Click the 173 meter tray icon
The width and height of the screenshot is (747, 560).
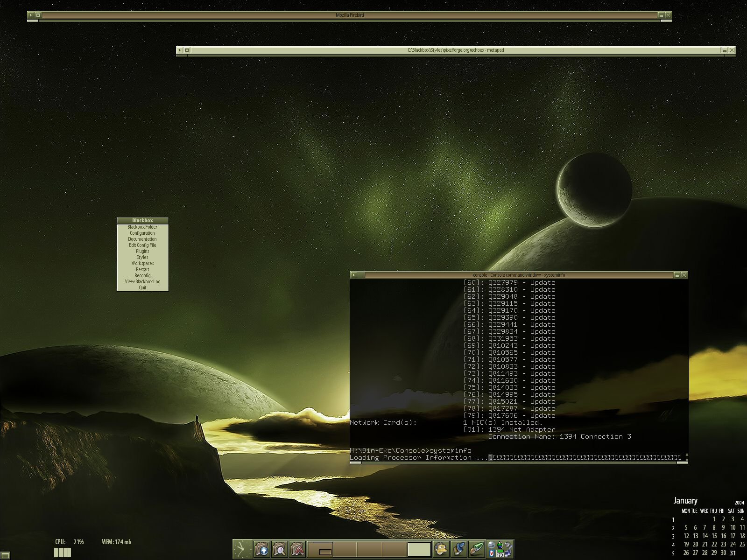pos(500,554)
